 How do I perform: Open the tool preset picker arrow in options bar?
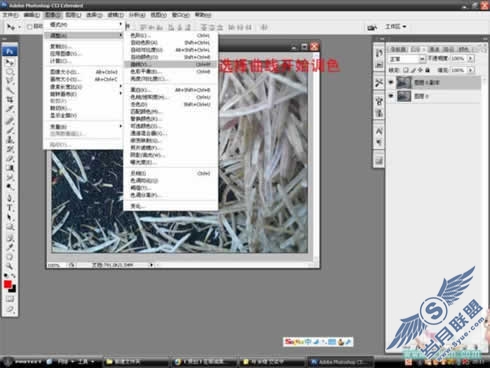click(19, 27)
